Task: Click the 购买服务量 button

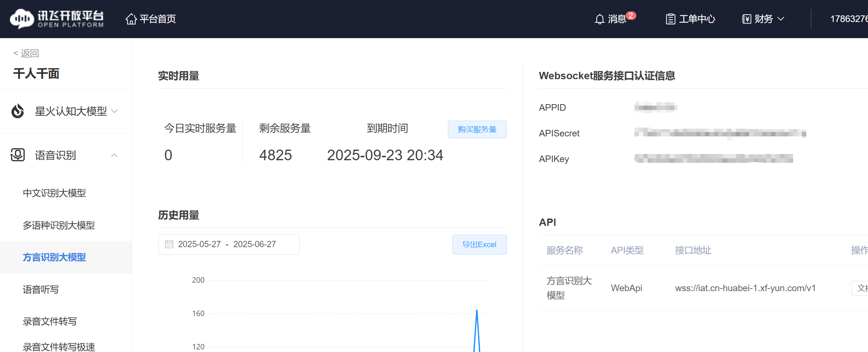Action: pyautogui.click(x=477, y=129)
